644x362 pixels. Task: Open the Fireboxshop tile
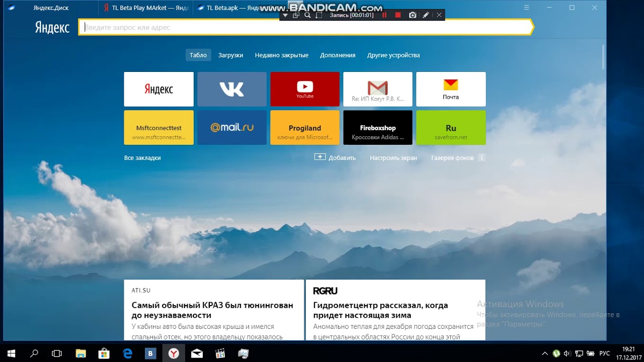pyautogui.click(x=378, y=128)
